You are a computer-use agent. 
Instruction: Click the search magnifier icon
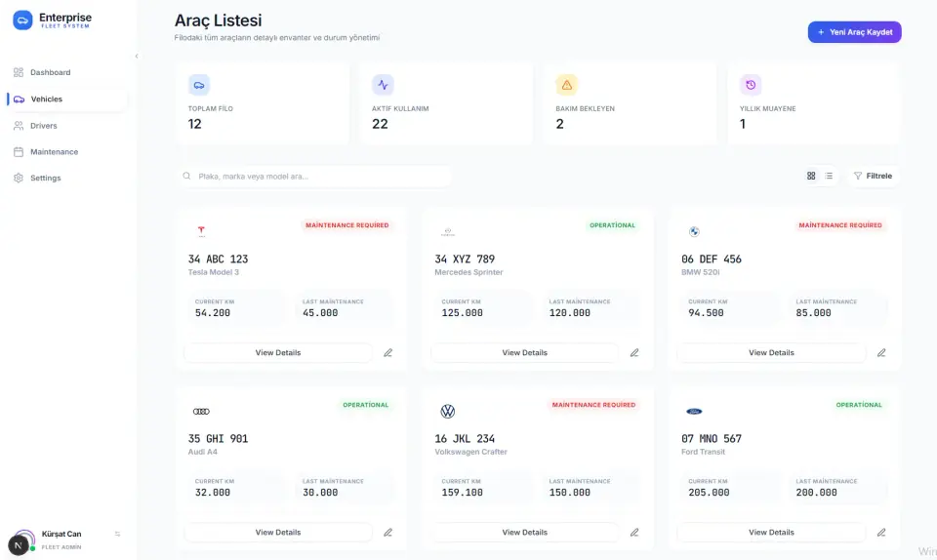click(x=186, y=177)
